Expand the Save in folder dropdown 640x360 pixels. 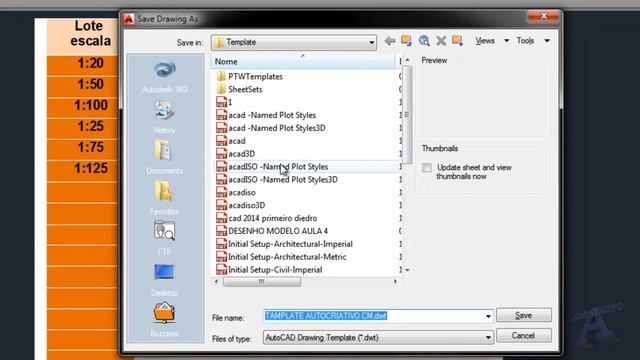click(371, 42)
